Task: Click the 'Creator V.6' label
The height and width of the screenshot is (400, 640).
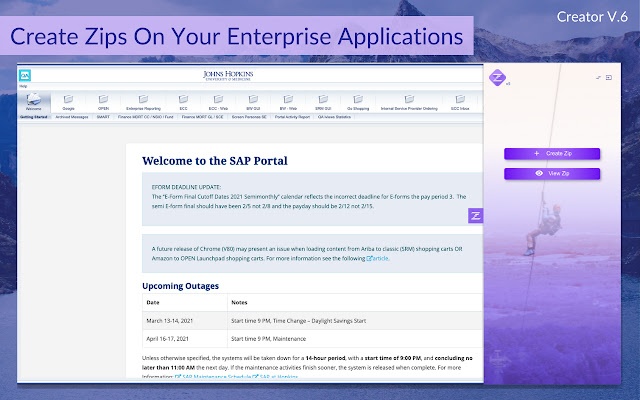Action: point(592,17)
